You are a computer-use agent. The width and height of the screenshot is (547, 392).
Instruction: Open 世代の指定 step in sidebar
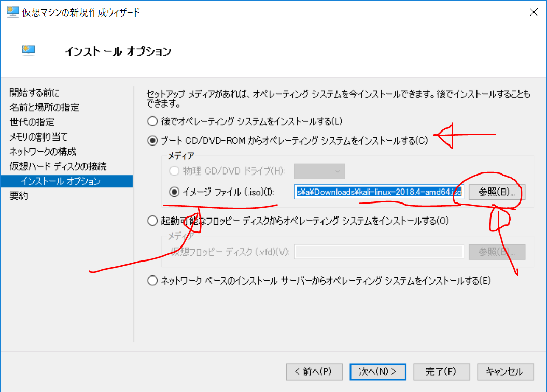[32, 122]
